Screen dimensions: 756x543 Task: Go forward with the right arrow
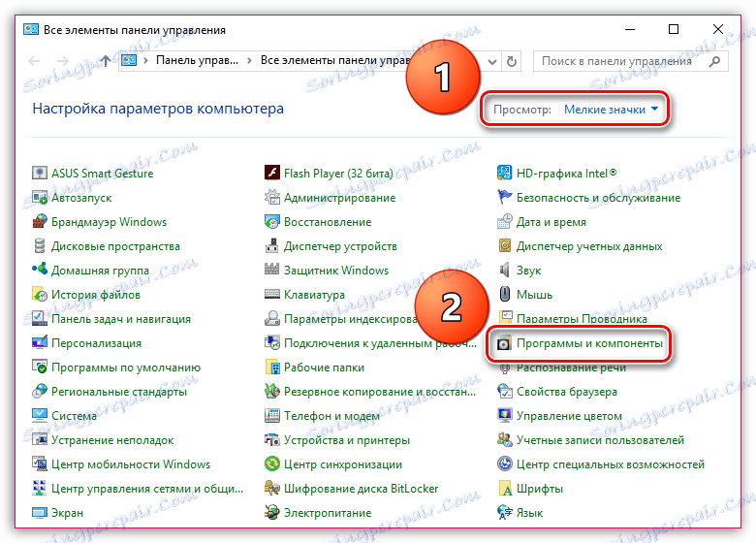tap(63, 61)
